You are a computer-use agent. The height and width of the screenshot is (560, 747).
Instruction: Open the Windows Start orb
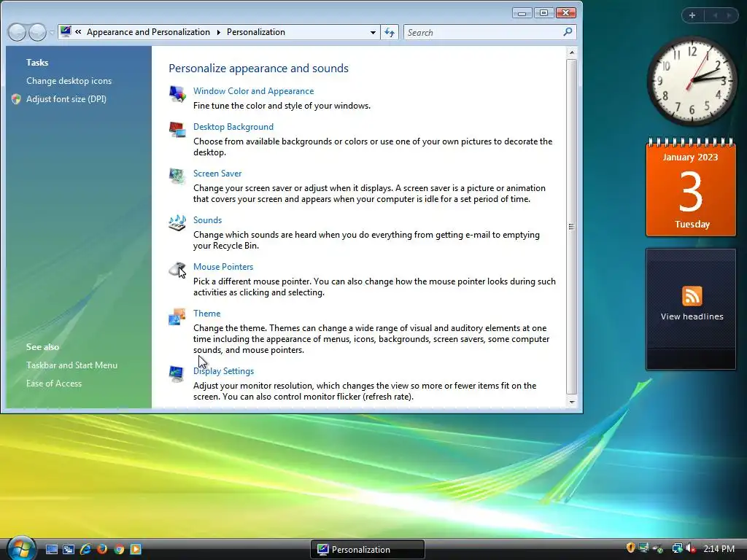pos(21,548)
